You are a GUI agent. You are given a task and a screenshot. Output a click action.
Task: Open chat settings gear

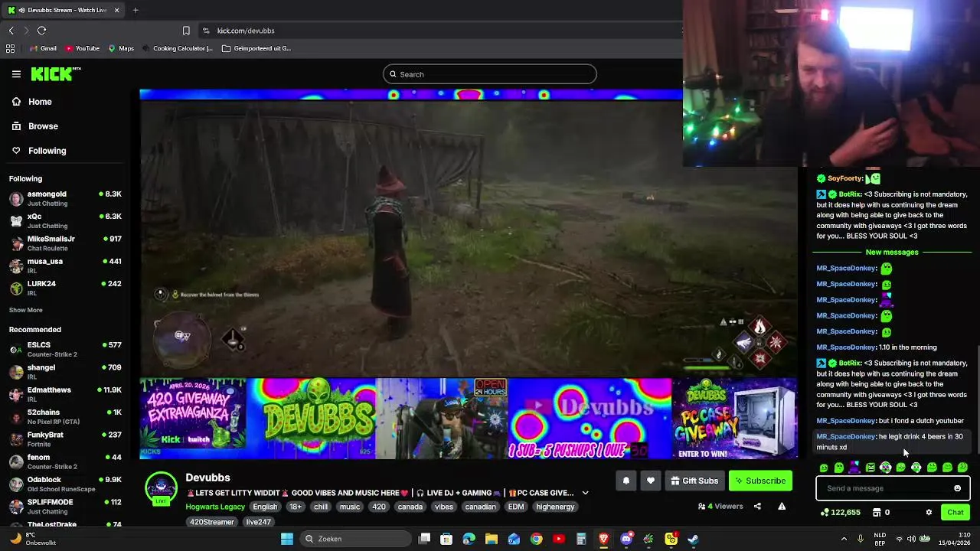click(929, 512)
